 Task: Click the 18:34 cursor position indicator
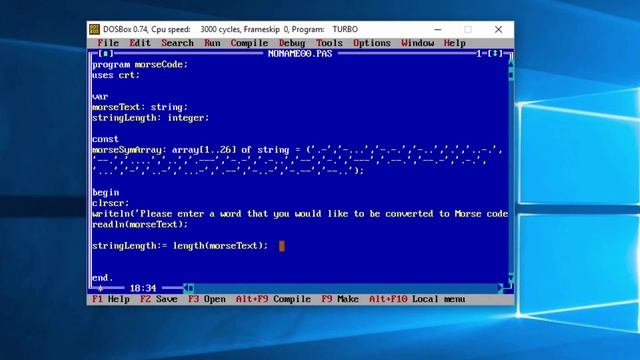[143, 288]
